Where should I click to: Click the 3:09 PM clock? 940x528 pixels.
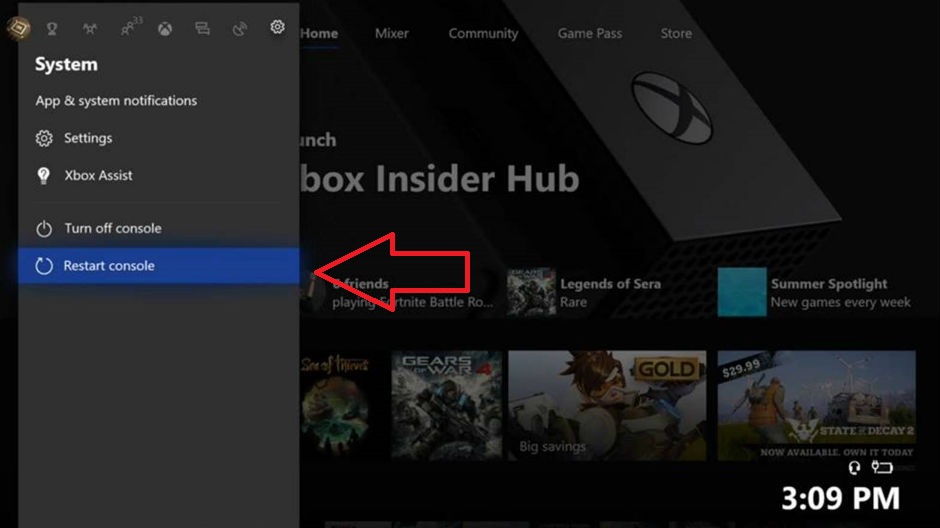(x=840, y=499)
